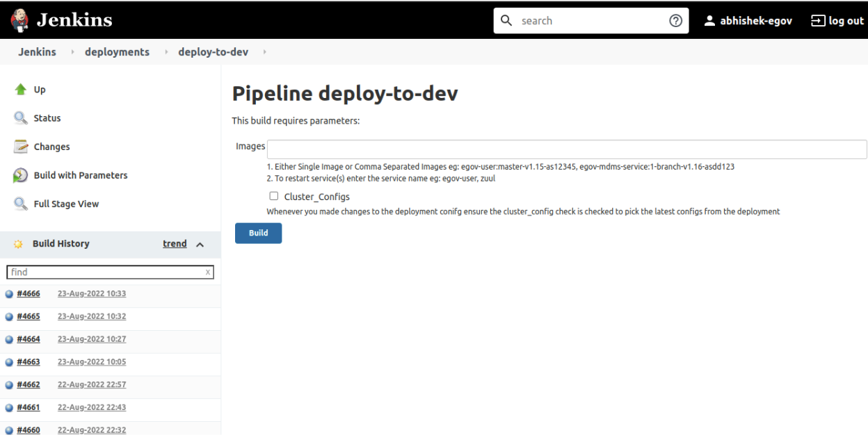Image resolution: width=868 pixels, height=442 pixels.
Task: Click the Jenkins butler logo icon
Action: (19, 21)
